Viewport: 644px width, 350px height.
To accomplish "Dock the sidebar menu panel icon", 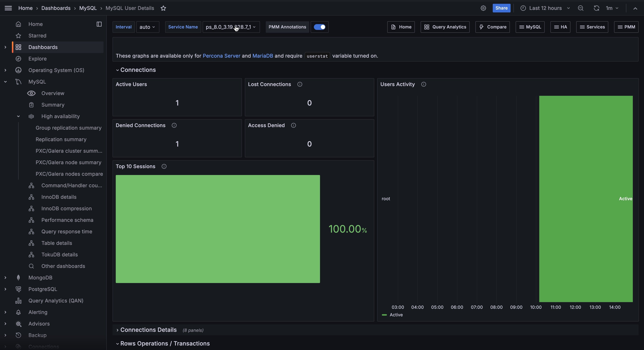I will pyautogui.click(x=99, y=24).
